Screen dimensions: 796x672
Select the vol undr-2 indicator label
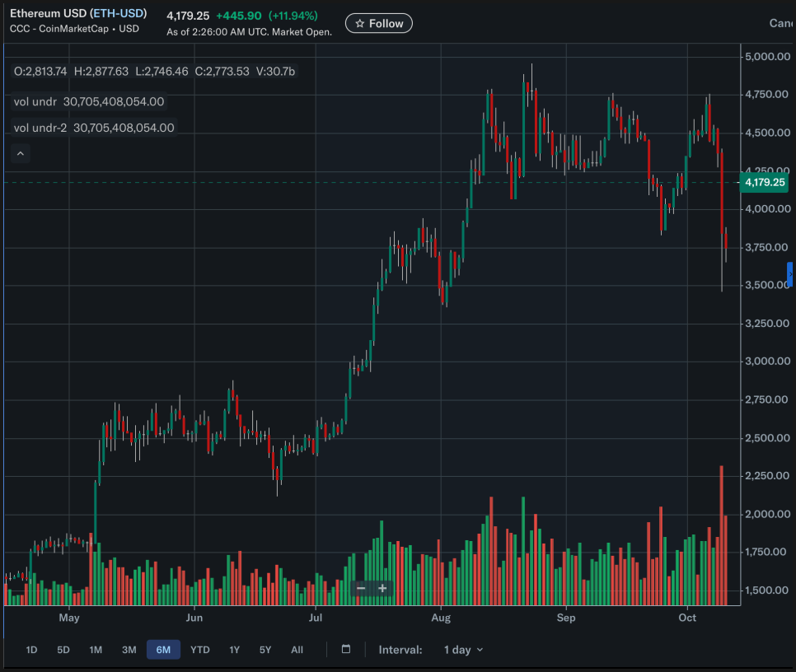[x=40, y=128]
